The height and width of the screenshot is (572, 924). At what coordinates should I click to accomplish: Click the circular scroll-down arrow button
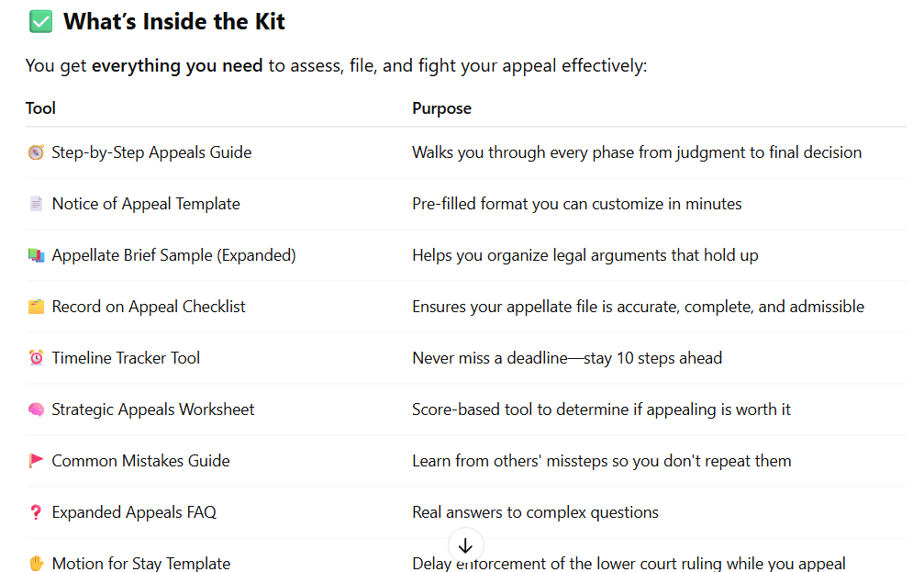coord(465,545)
